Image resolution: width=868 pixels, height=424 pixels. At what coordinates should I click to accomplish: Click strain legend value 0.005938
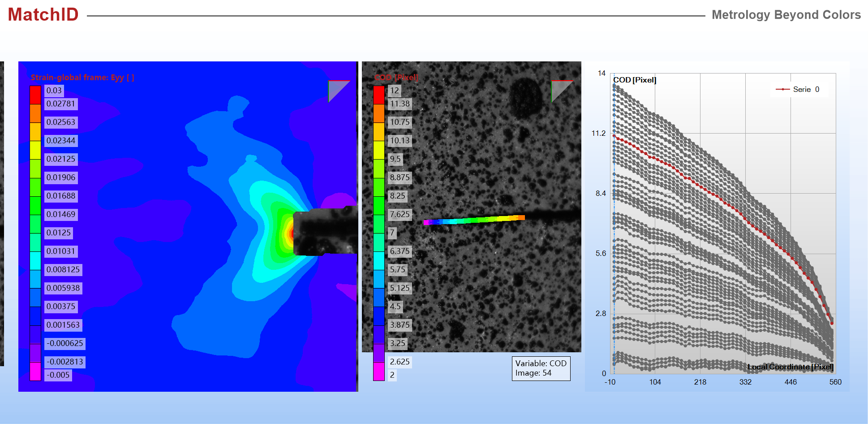pyautogui.click(x=63, y=288)
